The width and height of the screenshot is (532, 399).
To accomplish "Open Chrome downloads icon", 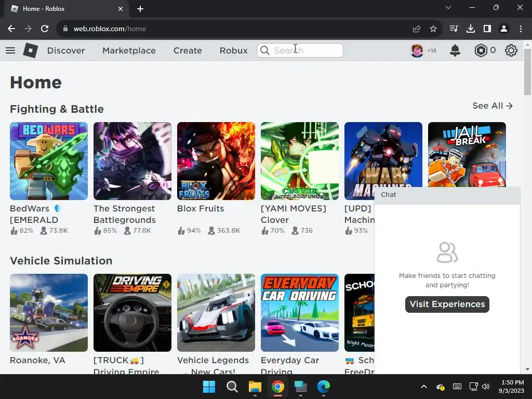I will click(471, 29).
